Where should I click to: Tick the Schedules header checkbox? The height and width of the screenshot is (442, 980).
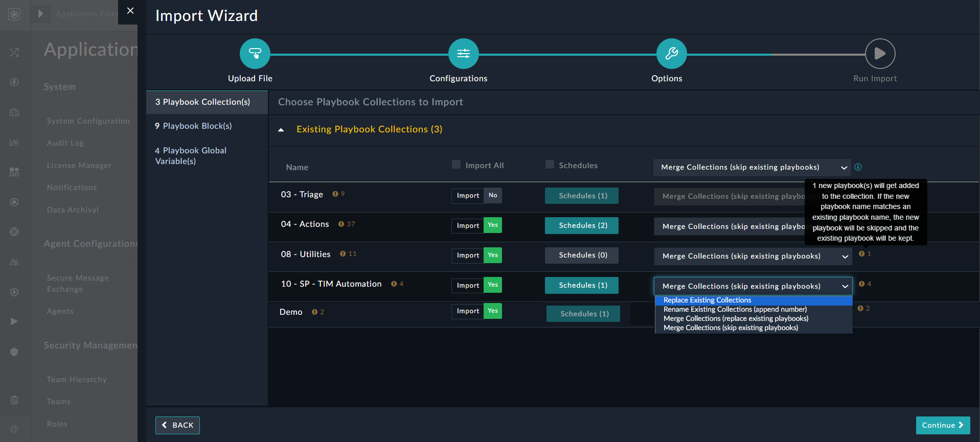pyautogui.click(x=550, y=165)
